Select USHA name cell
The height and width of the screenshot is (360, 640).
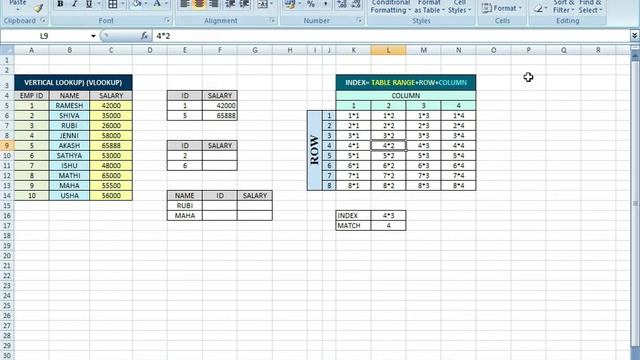tap(69, 196)
